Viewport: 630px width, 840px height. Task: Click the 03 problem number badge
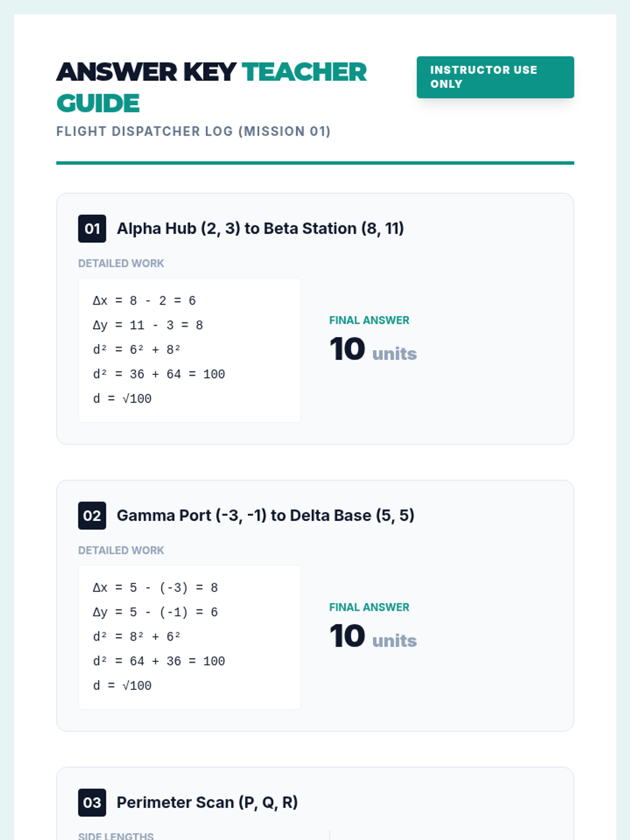point(92,802)
